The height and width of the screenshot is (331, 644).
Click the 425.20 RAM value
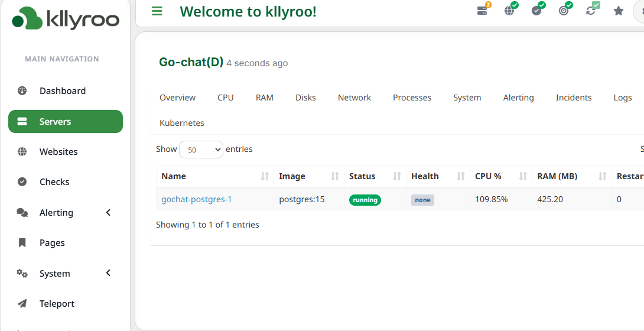tap(550, 200)
